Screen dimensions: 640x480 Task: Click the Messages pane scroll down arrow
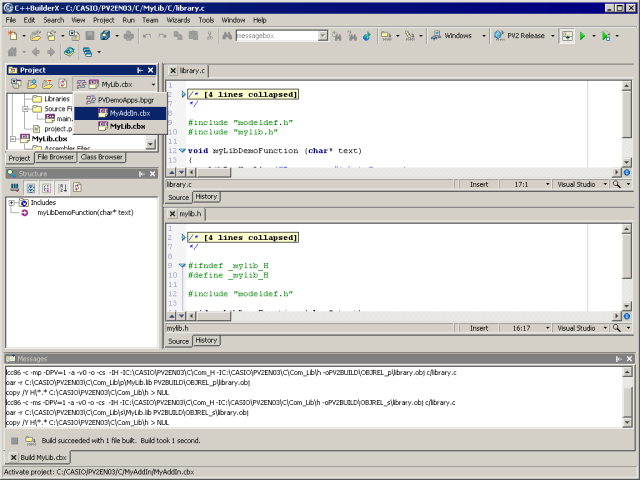pos(627,422)
